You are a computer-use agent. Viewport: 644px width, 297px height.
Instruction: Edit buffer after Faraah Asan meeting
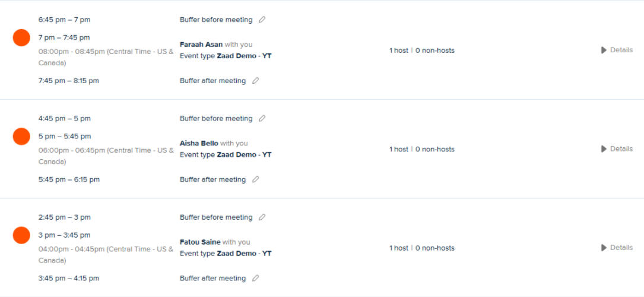tap(255, 81)
